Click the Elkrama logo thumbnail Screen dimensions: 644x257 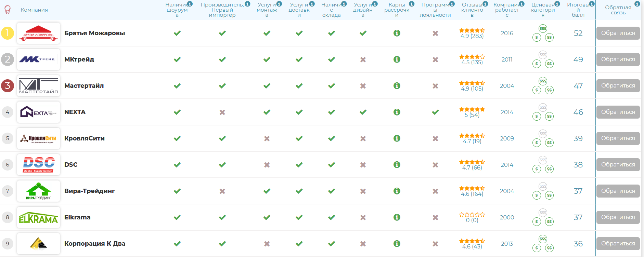point(38,217)
